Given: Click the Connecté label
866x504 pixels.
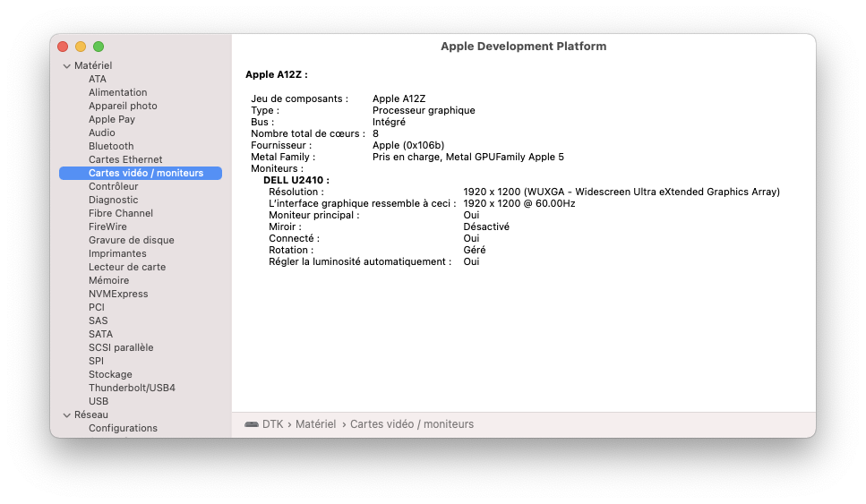Looking at the screenshot, I should point(294,238).
